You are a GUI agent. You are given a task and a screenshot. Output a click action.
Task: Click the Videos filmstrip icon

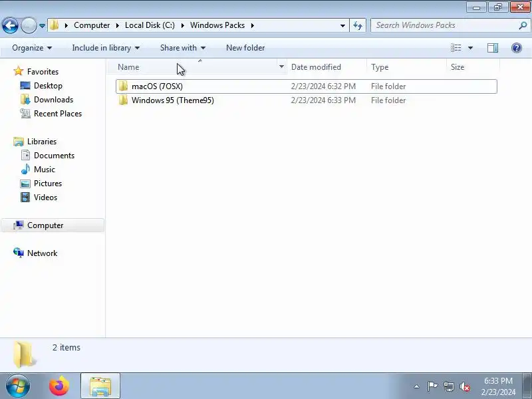click(25, 197)
